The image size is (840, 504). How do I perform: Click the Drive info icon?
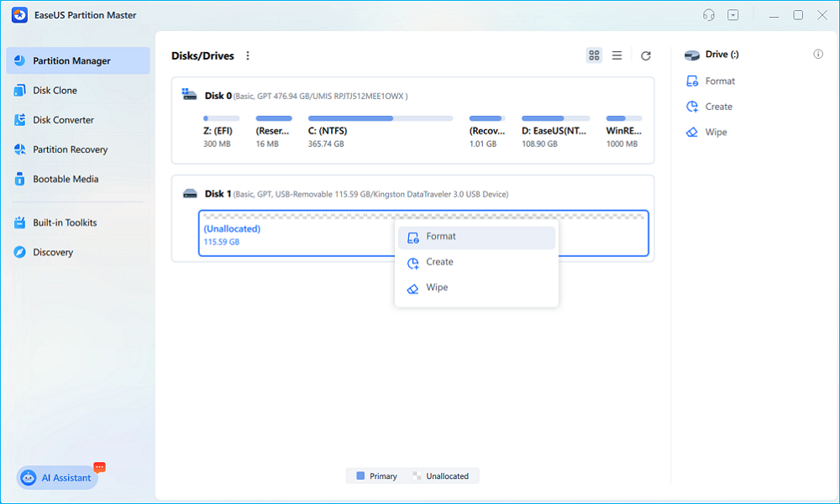point(818,55)
